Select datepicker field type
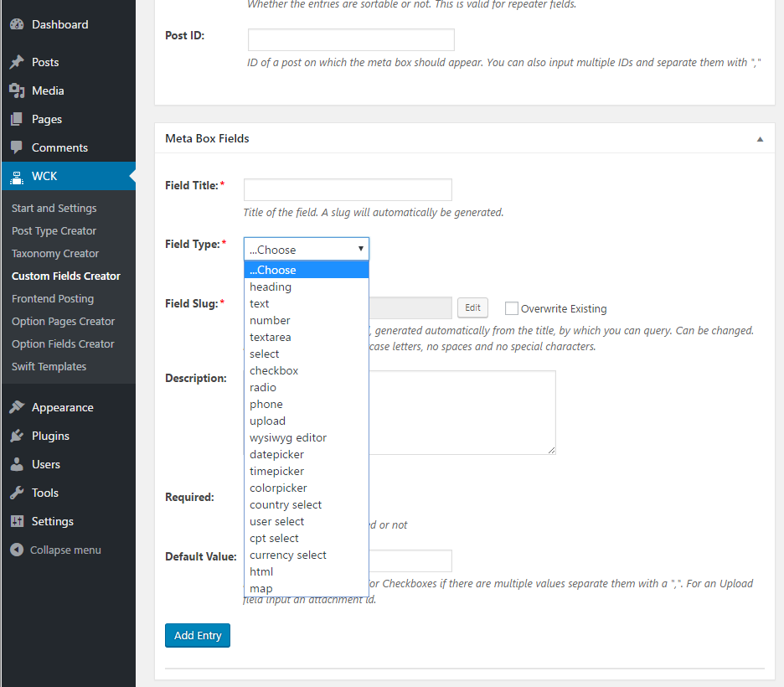Viewport: 784px width, 687px height. [x=307, y=454]
